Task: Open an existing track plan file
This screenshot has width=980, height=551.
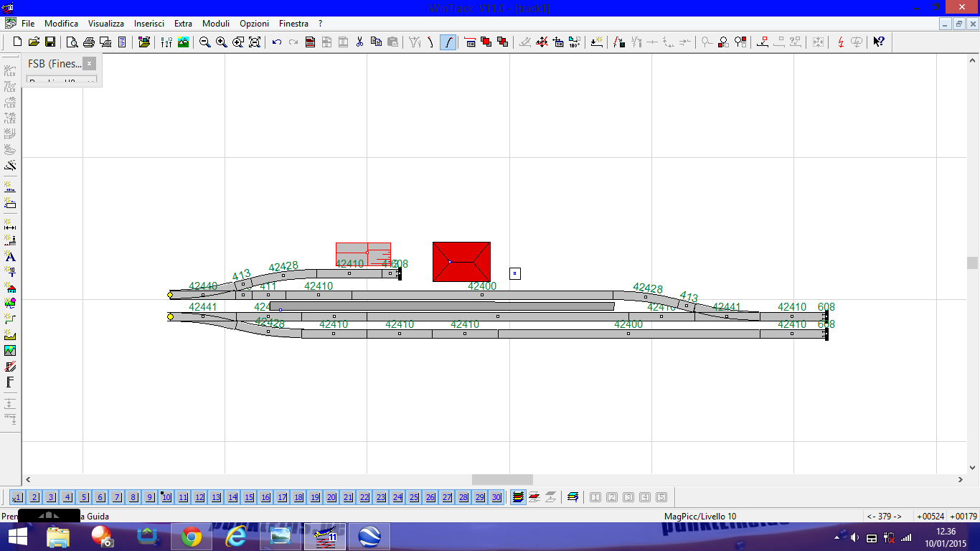Action: (x=34, y=42)
